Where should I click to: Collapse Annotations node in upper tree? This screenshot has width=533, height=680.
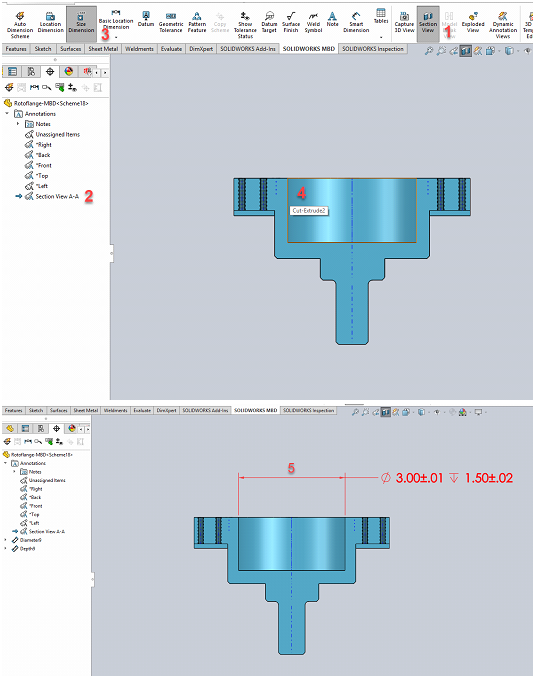(7, 114)
